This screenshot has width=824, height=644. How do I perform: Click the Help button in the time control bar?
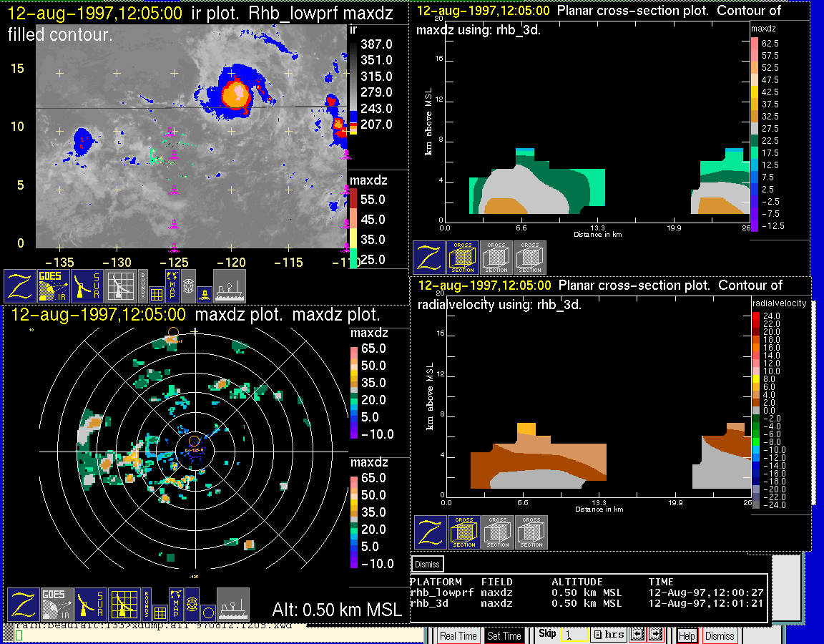[x=687, y=635]
